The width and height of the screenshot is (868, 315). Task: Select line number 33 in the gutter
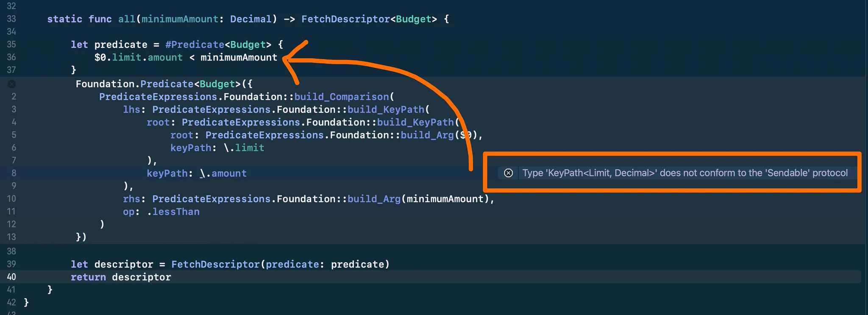pyautogui.click(x=11, y=19)
